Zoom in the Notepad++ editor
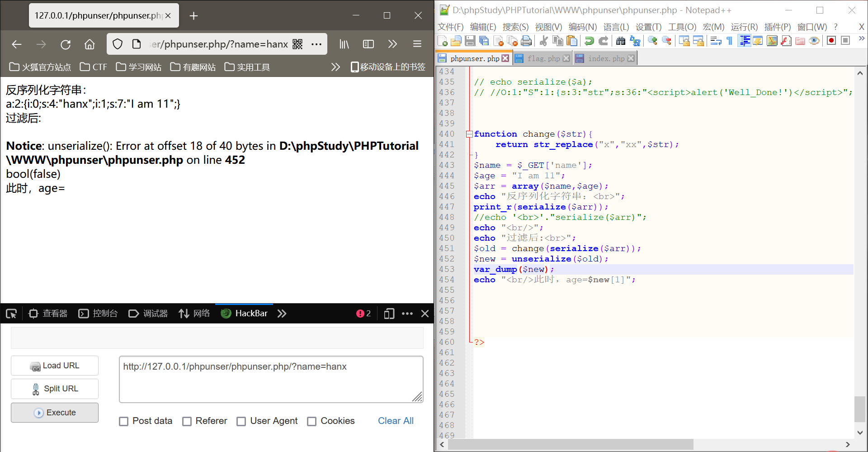868x452 pixels. [x=652, y=41]
